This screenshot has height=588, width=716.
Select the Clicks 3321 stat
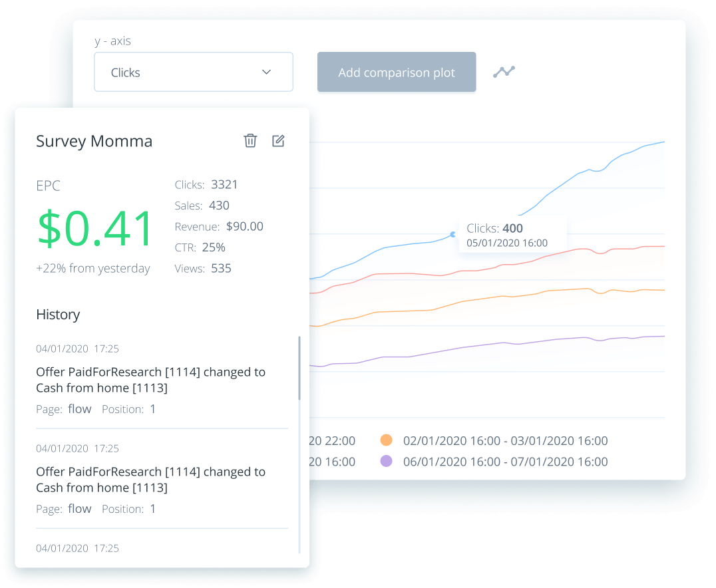[x=206, y=185]
